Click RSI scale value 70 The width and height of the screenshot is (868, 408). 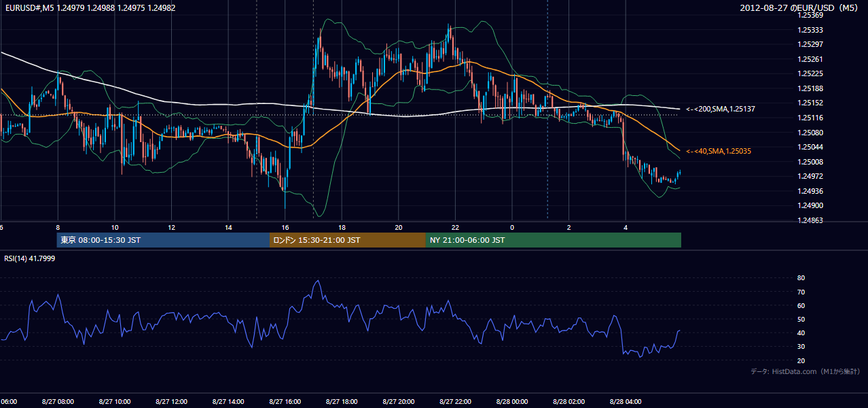[801, 292]
